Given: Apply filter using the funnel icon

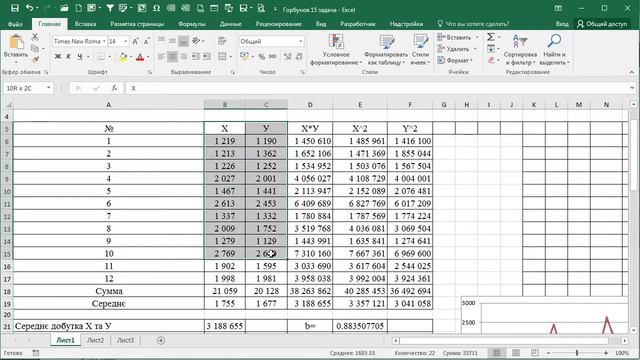Looking at the screenshot, I should pyautogui.click(x=110, y=8).
